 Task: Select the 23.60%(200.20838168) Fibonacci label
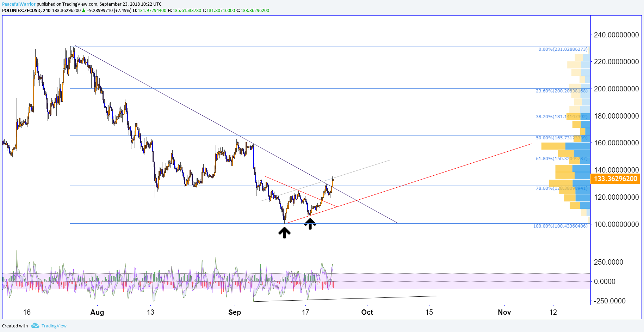pyautogui.click(x=562, y=91)
